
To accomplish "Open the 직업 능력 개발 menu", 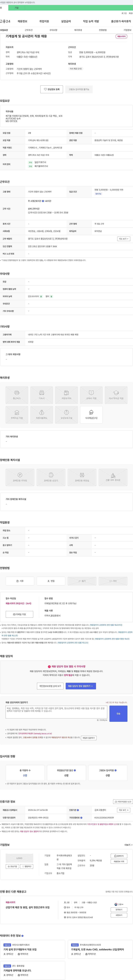I will [91, 21].
